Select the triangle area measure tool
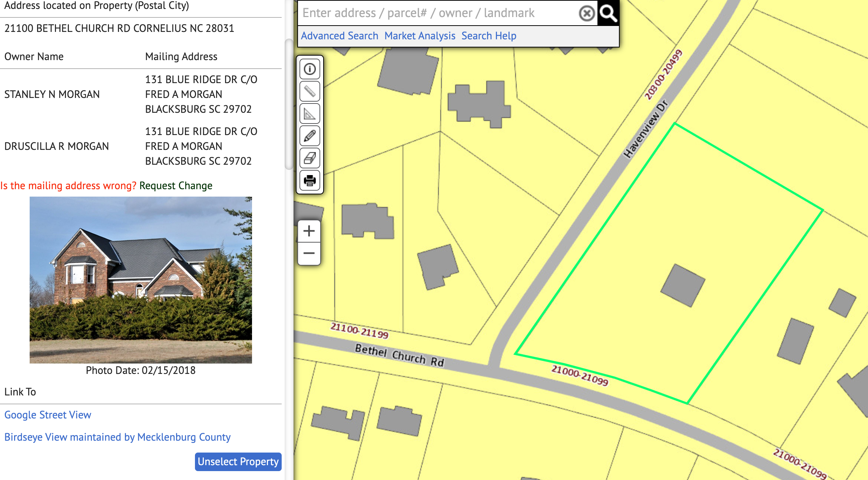Screen dimensions: 868x480 pos(310,114)
